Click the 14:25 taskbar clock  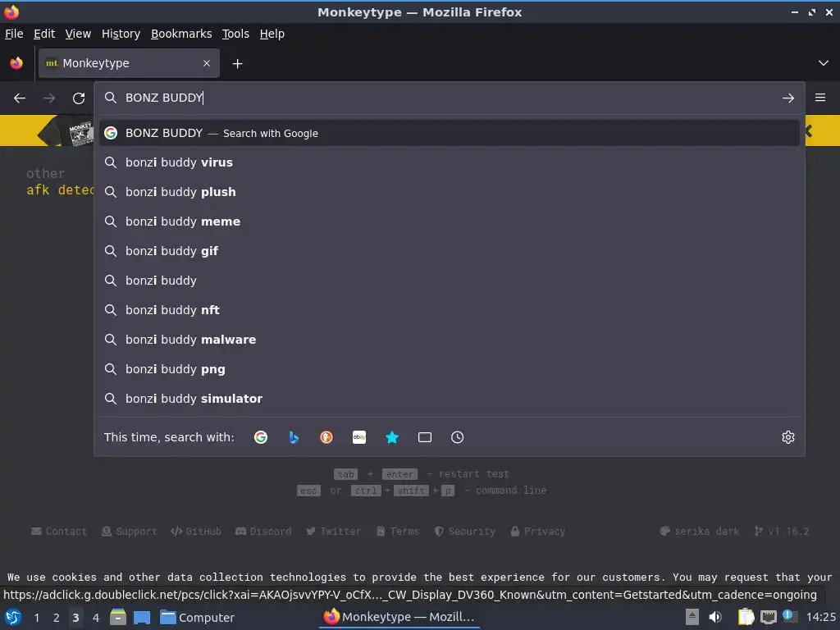click(x=820, y=617)
